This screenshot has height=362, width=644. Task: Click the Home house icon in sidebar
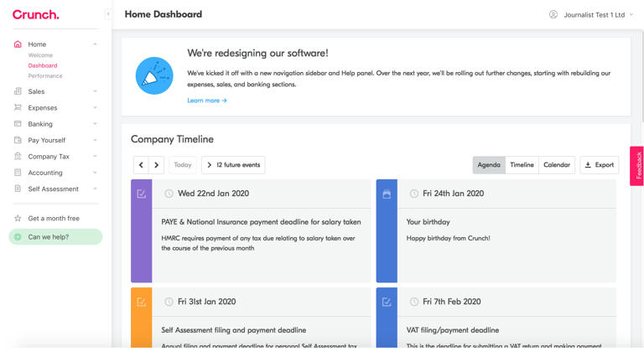pos(18,44)
